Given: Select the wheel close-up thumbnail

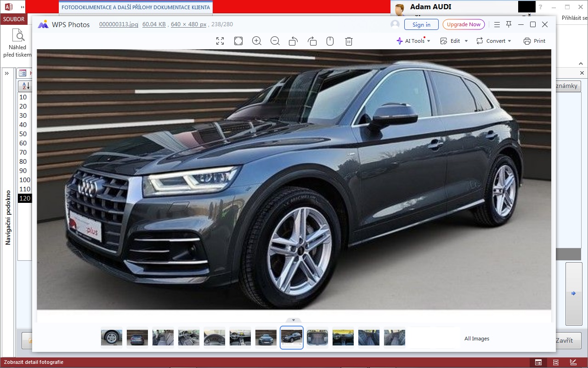Looking at the screenshot, I should [x=112, y=338].
